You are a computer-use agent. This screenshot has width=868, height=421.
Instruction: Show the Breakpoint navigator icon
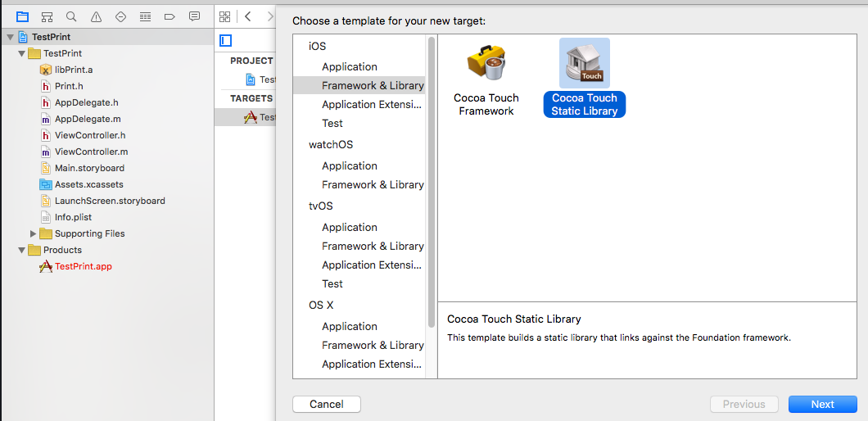[x=170, y=16]
